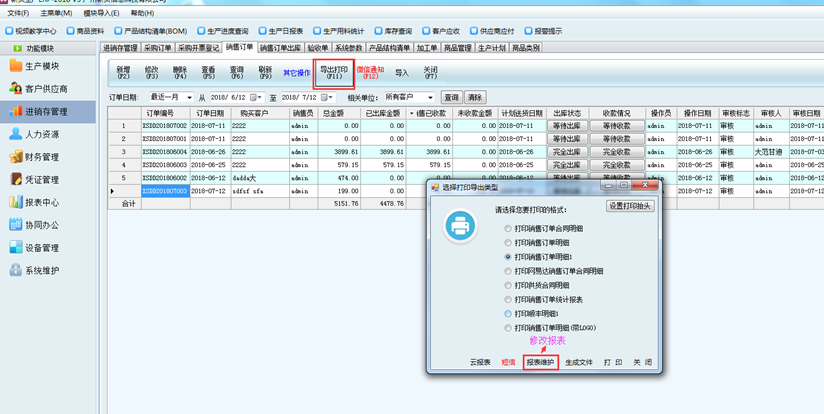Select order row ESD201806004 in the grid
824x414 pixels.
[164, 152]
